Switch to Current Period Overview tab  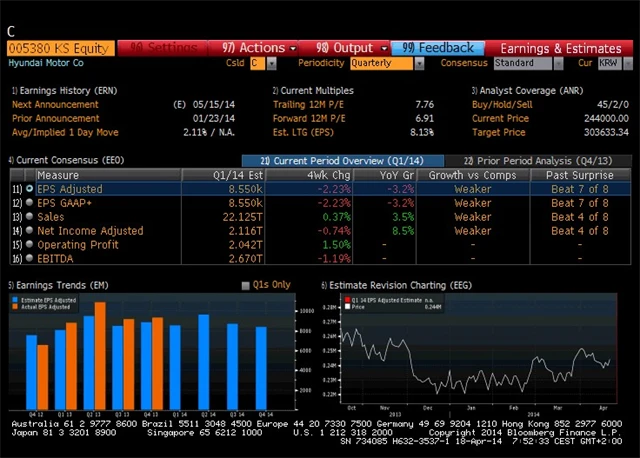coord(343,161)
